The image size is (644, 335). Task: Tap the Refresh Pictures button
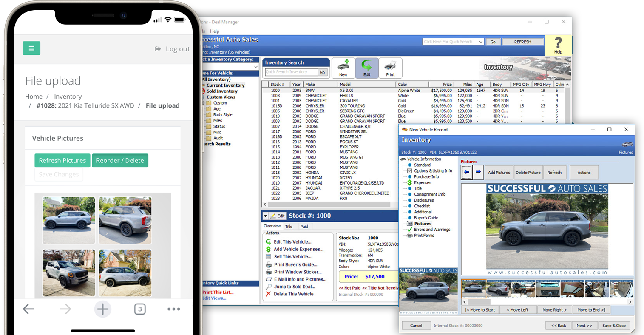tap(62, 160)
